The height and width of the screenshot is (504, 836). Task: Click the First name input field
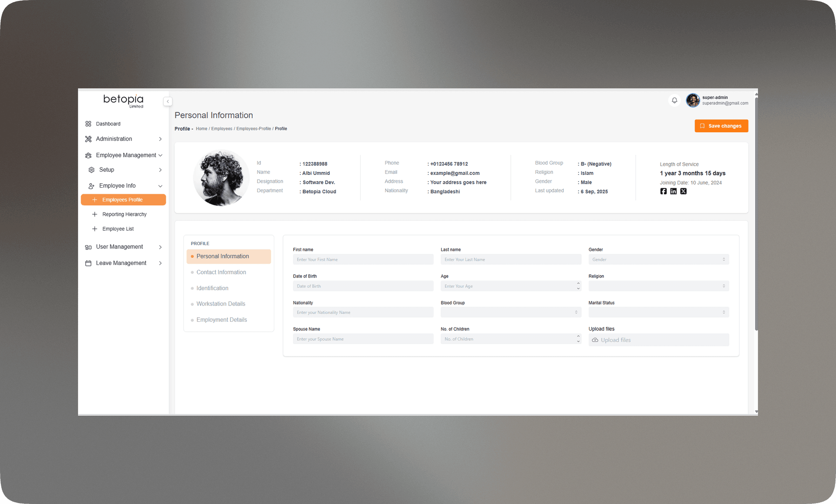(x=363, y=260)
